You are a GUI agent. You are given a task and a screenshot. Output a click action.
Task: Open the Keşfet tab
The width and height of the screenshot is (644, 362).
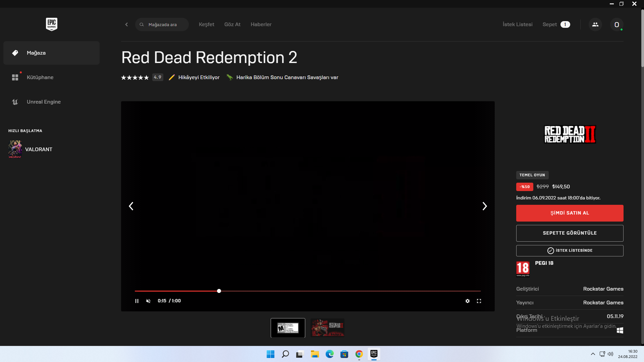click(206, 24)
